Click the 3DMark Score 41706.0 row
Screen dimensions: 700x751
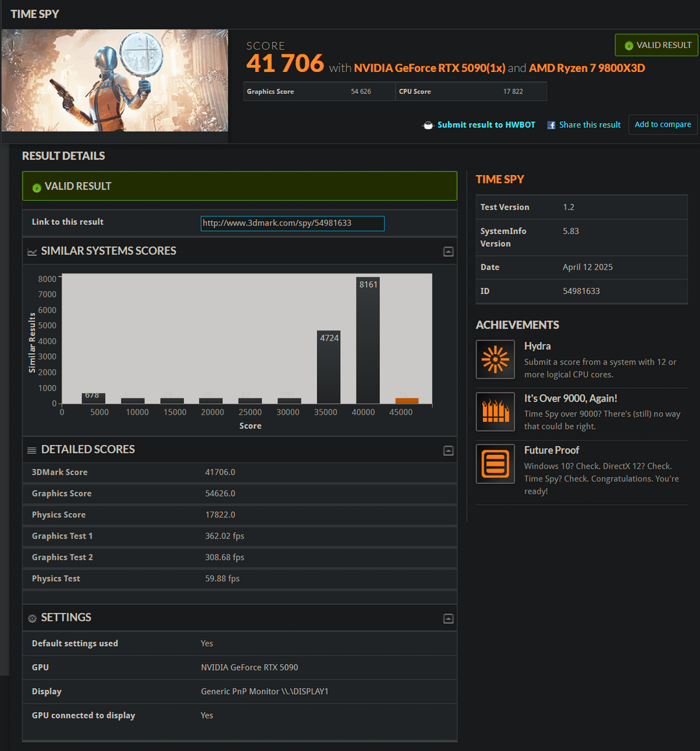(240, 472)
